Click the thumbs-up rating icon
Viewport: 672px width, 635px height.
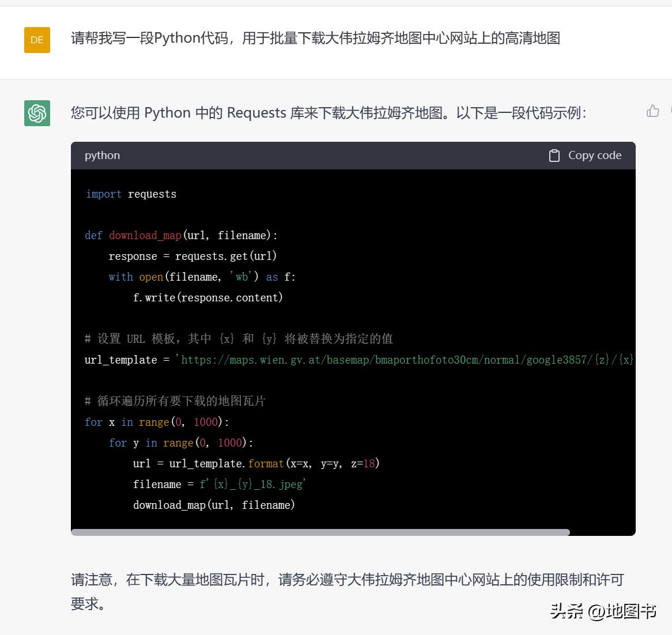[652, 111]
